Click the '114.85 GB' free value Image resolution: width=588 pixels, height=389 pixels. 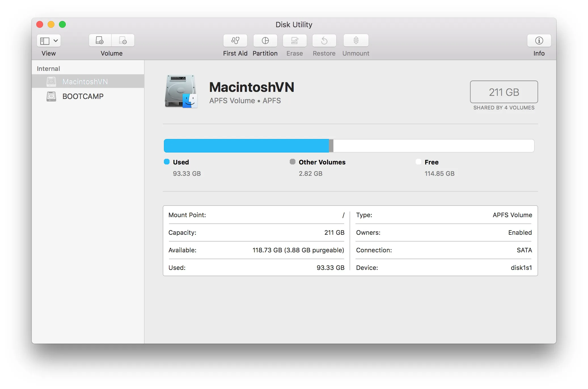tap(439, 174)
